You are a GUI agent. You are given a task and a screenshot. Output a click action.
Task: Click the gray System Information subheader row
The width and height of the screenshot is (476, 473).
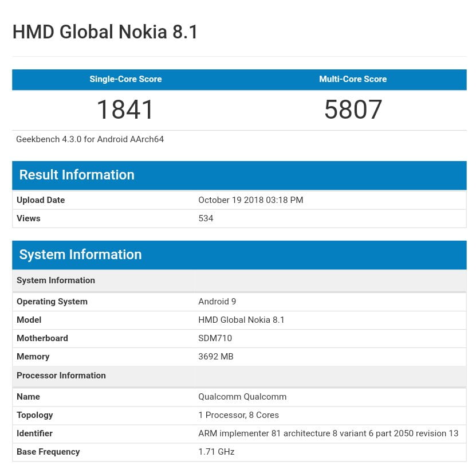(x=239, y=280)
